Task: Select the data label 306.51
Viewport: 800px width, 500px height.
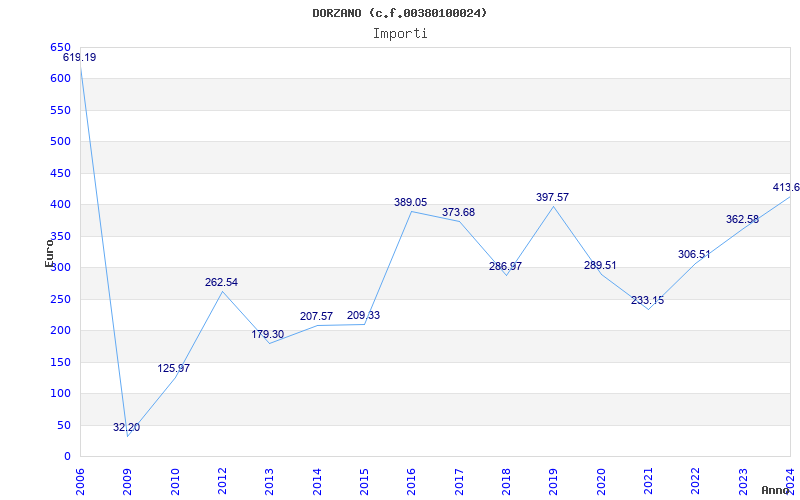Action: [694, 255]
